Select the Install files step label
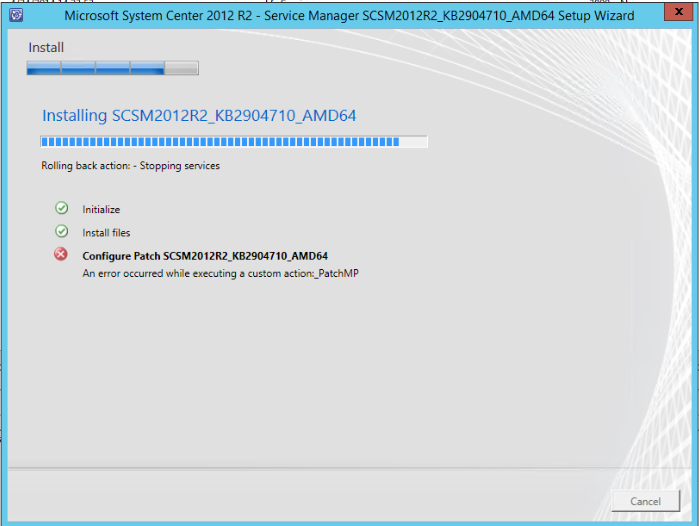The height and width of the screenshot is (526, 699). tap(106, 233)
